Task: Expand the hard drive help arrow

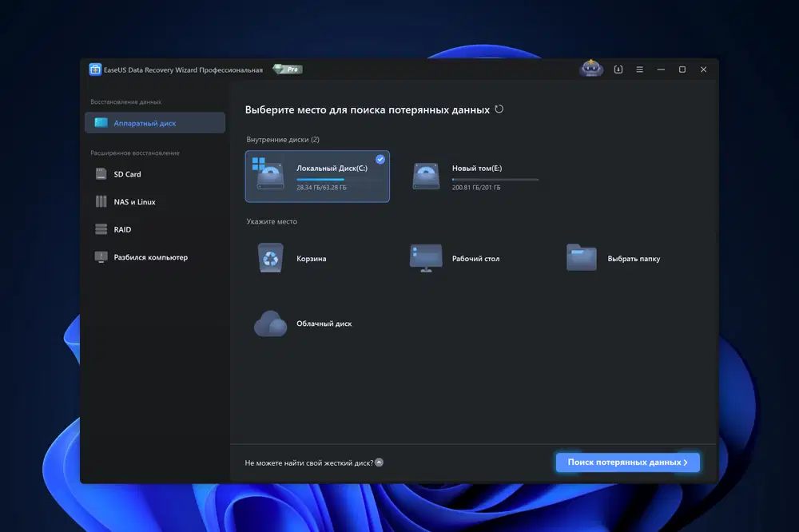Action: (380, 463)
